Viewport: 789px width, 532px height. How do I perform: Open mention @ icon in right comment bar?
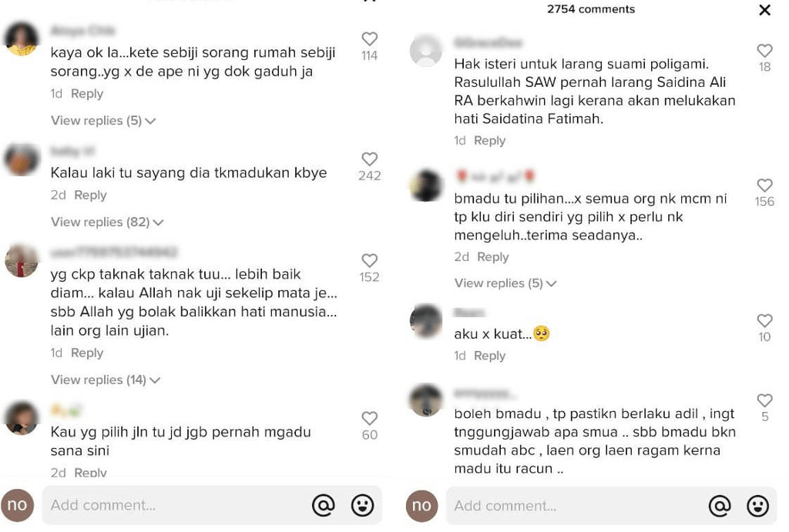coord(720,506)
